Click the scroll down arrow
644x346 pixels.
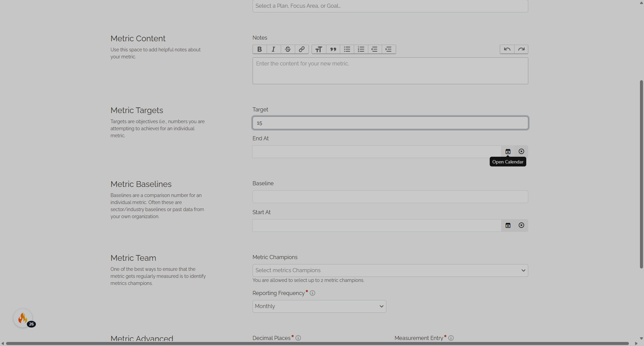tap(641, 339)
